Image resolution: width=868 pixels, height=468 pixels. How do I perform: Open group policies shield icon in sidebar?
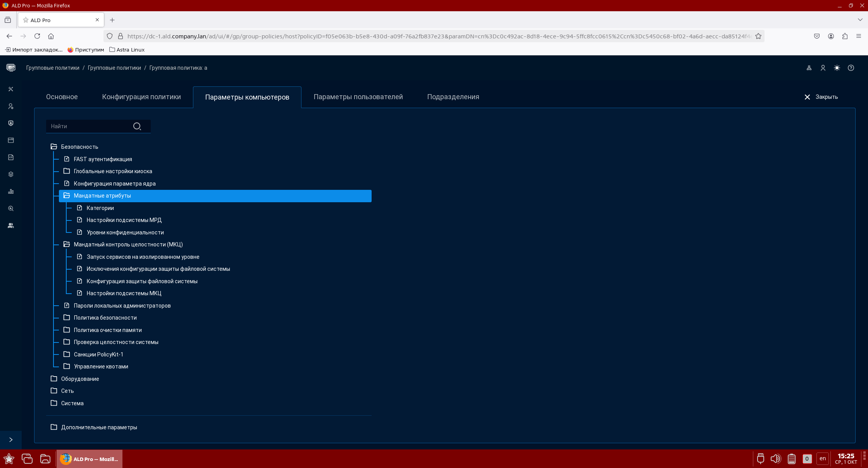[11, 123]
